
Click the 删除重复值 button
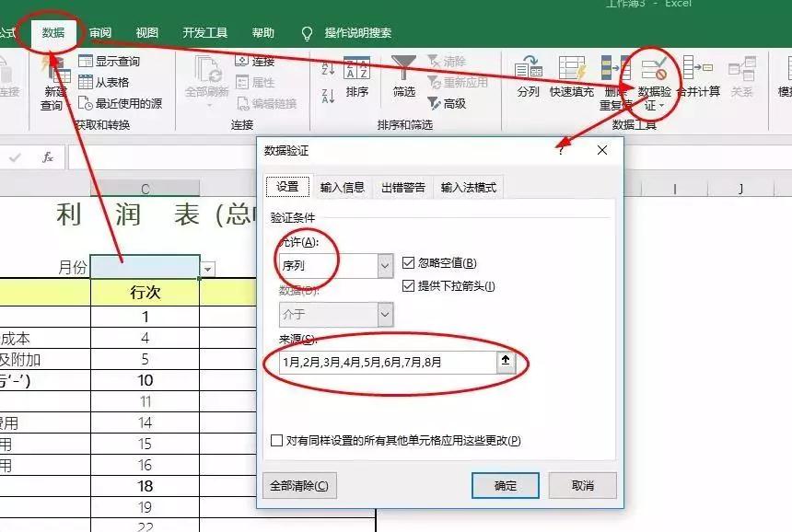tap(616, 83)
